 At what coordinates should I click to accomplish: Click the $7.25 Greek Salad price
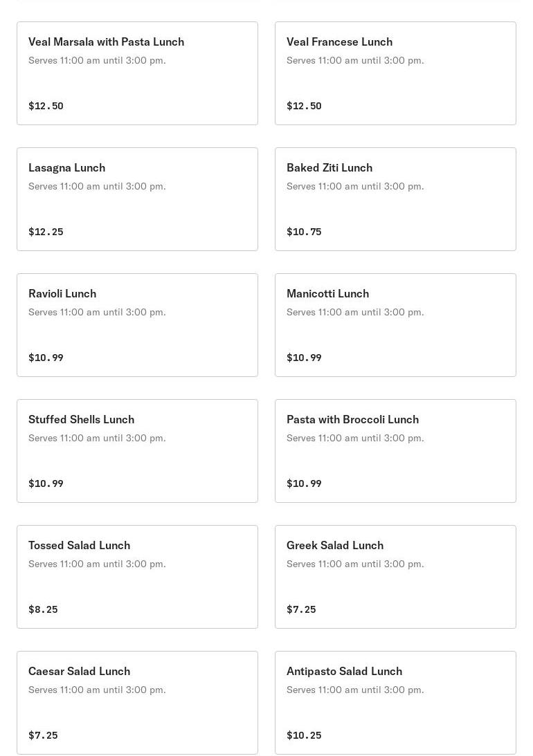pos(301,609)
